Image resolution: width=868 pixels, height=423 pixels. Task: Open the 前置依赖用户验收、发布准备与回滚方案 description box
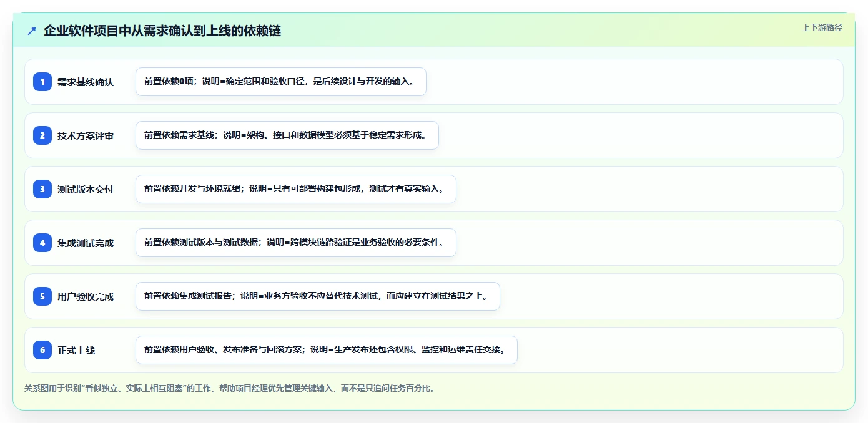pyautogui.click(x=327, y=350)
